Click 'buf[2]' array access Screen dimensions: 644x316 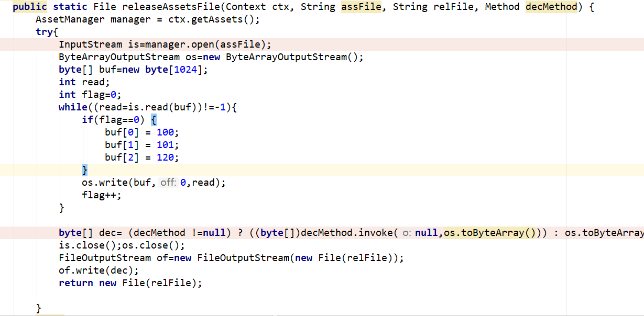[x=122, y=157]
